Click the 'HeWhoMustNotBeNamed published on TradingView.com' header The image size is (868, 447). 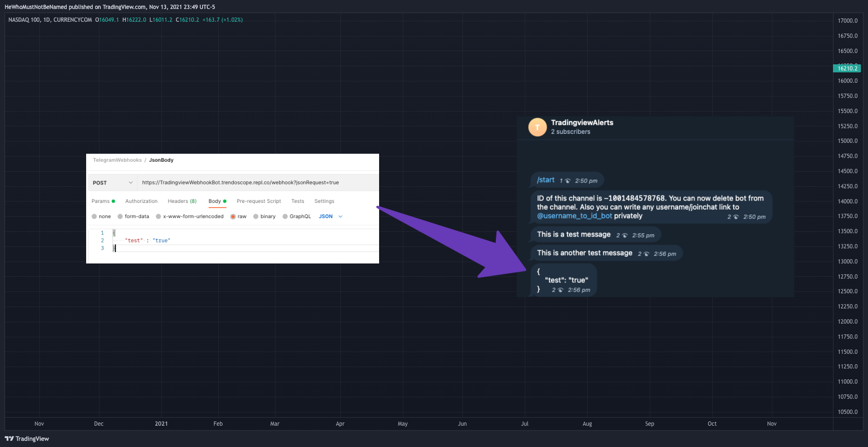tap(75, 7)
